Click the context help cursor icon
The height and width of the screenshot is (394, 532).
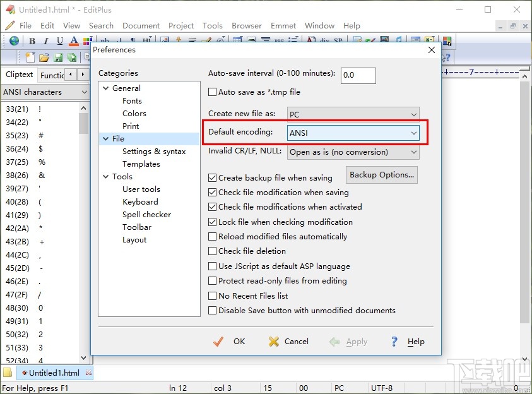coord(446,57)
